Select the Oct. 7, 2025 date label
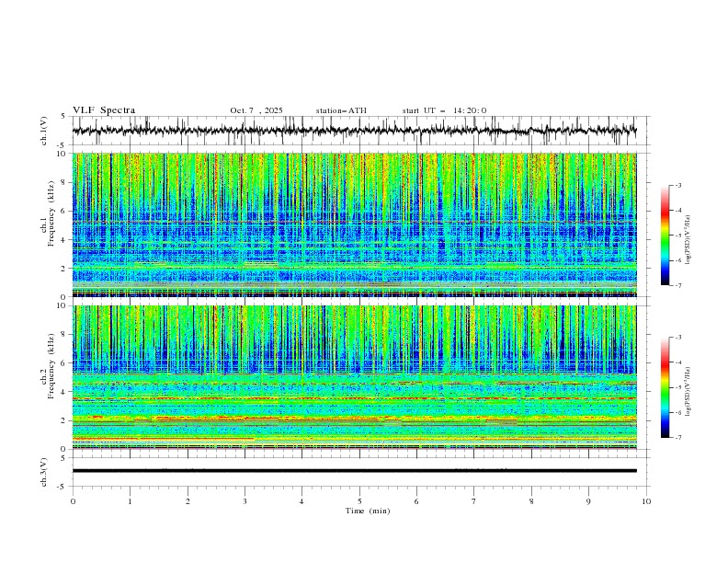Image resolution: width=728 pixels, height=563 pixels. 256,110
